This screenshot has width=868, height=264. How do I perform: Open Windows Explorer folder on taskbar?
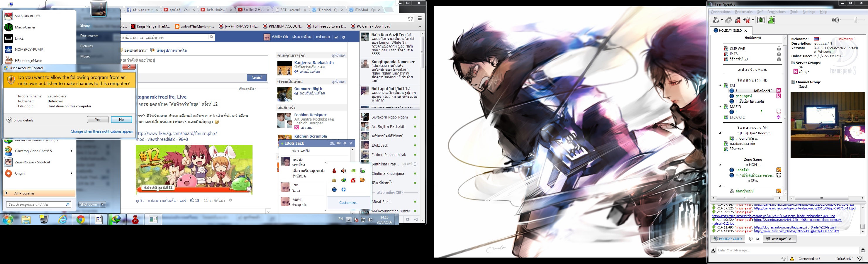(x=26, y=220)
